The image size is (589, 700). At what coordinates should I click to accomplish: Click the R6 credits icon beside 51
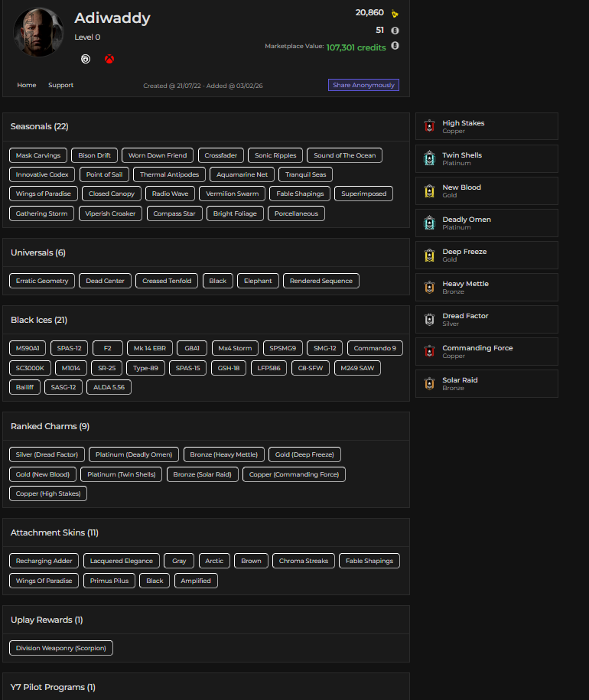coord(395,31)
